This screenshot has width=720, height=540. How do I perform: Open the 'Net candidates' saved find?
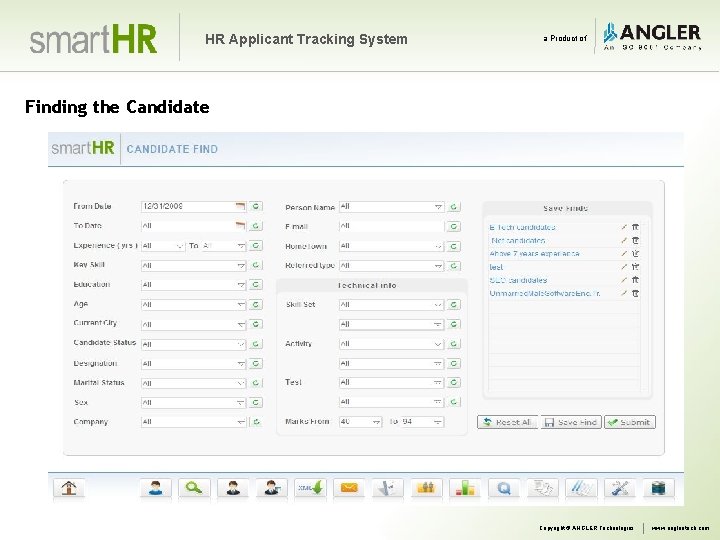pyautogui.click(x=518, y=241)
